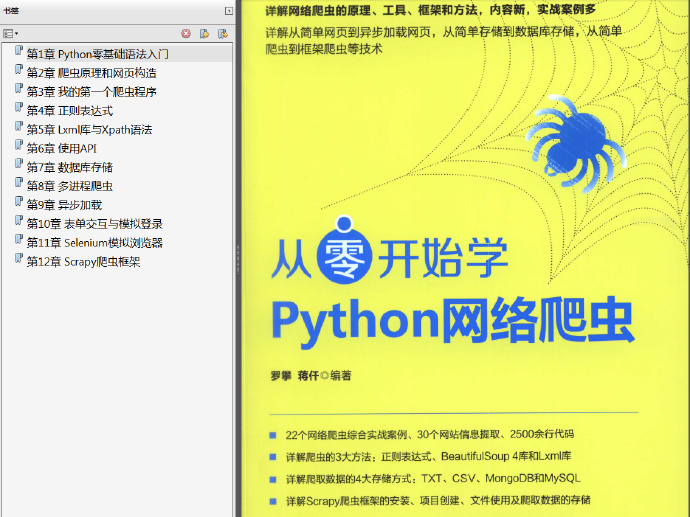The image size is (690, 517).
Task: Click the bullet line starting 详解Scrapy爬虫框架的安装
Action: pyautogui.click(x=438, y=501)
